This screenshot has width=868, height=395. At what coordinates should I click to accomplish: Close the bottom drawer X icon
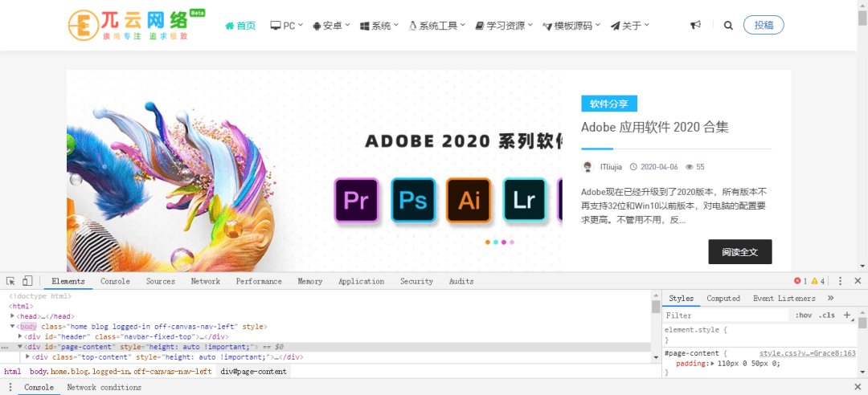(x=858, y=387)
